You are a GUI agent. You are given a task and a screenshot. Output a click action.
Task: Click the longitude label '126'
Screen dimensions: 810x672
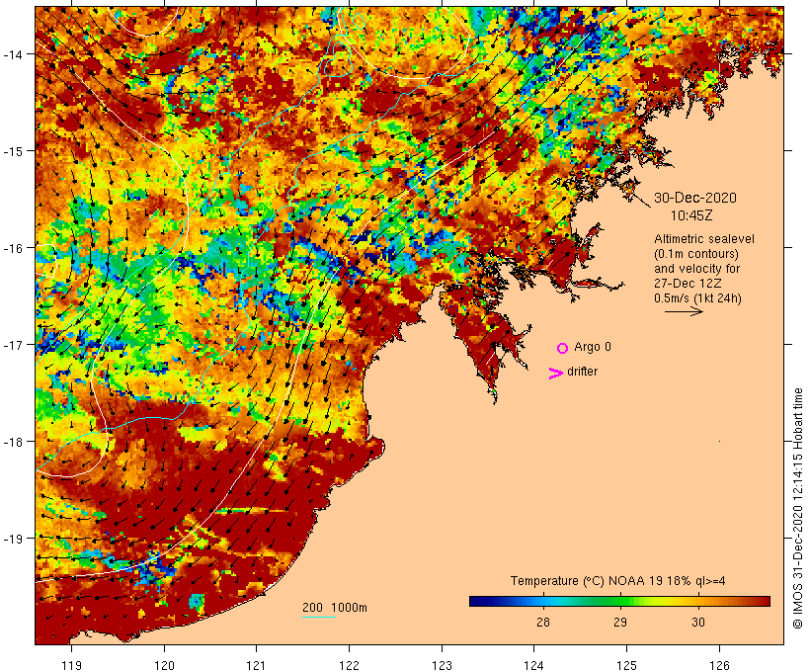(x=719, y=665)
